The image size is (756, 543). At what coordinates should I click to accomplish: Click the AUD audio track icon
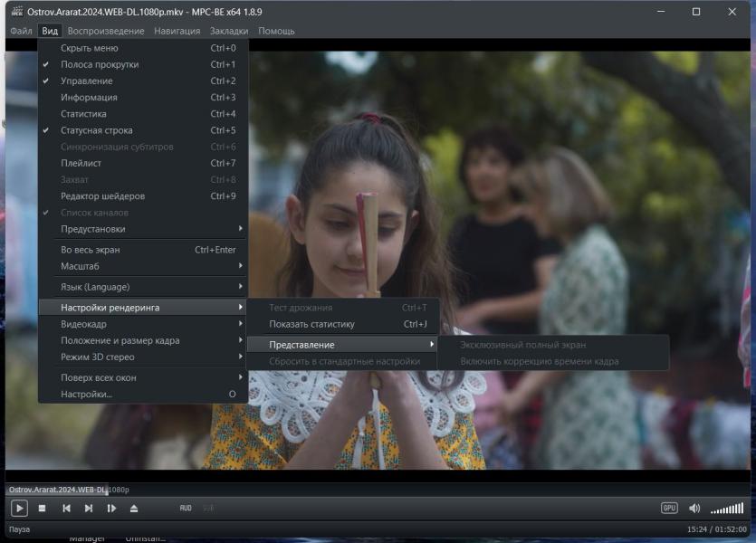point(186,509)
